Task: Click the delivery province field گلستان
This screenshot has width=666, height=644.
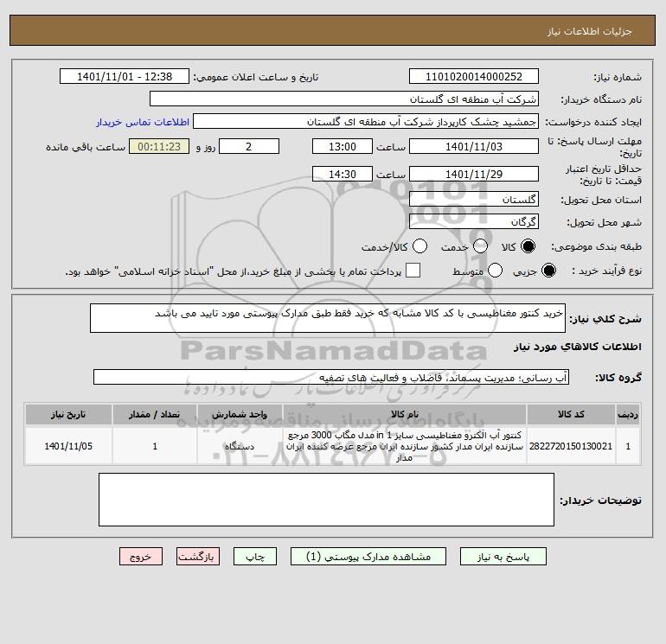Action: [474, 199]
